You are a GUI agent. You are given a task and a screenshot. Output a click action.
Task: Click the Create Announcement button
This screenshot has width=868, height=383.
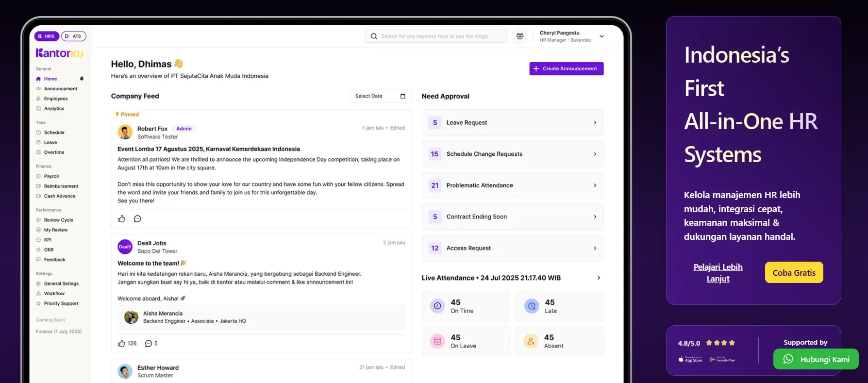[x=566, y=69]
